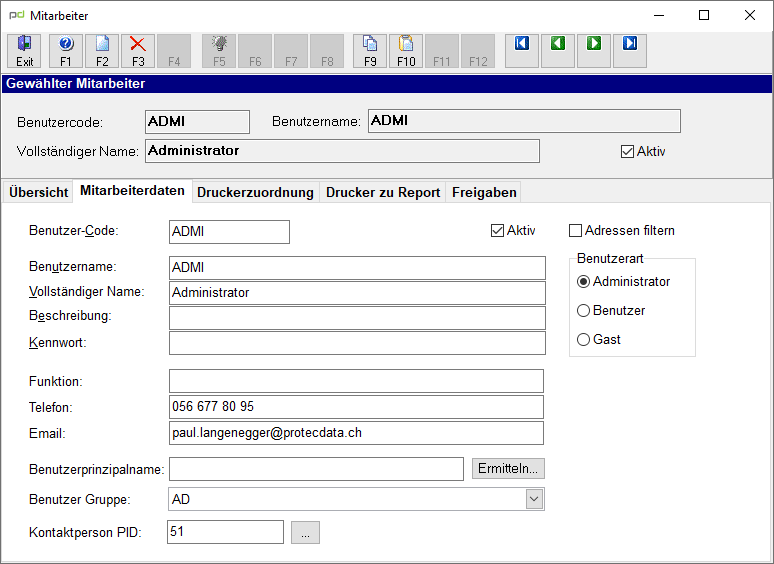Select Gast user type radio
774x564 pixels.
[x=583, y=339]
